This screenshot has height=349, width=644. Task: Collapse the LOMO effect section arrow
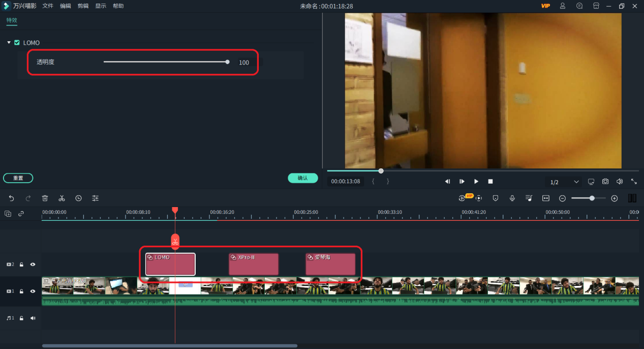point(9,43)
